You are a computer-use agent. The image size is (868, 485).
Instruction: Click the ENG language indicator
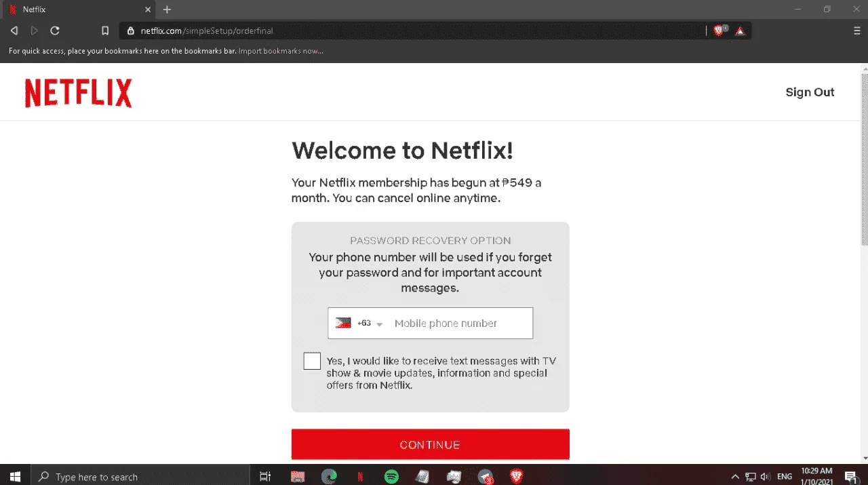click(785, 477)
